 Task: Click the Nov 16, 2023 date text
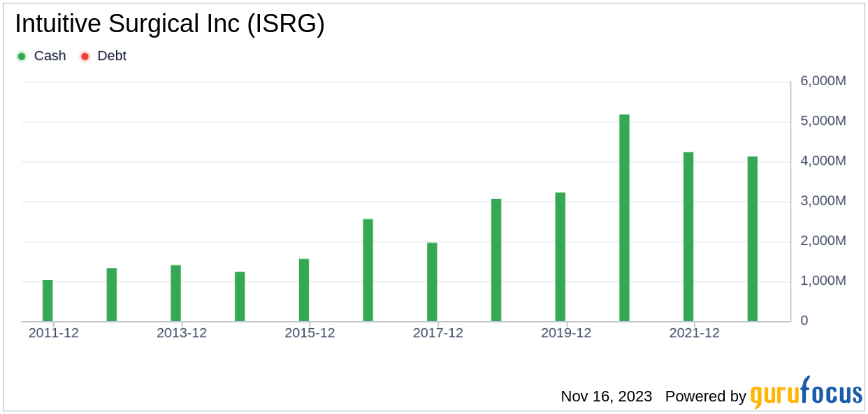(x=606, y=397)
